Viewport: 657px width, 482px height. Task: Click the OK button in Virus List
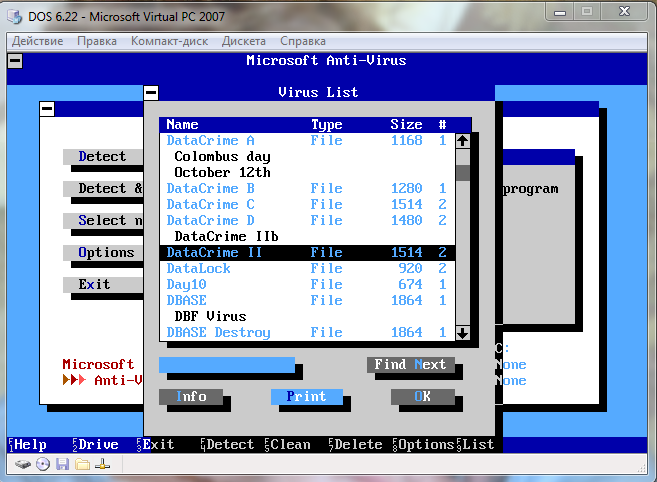pyautogui.click(x=422, y=396)
